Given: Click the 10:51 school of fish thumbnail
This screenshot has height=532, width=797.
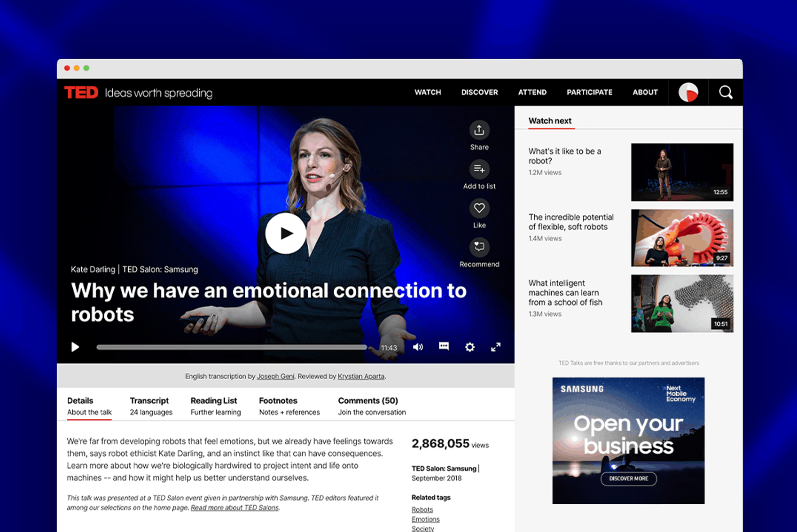Looking at the screenshot, I should pyautogui.click(x=682, y=304).
